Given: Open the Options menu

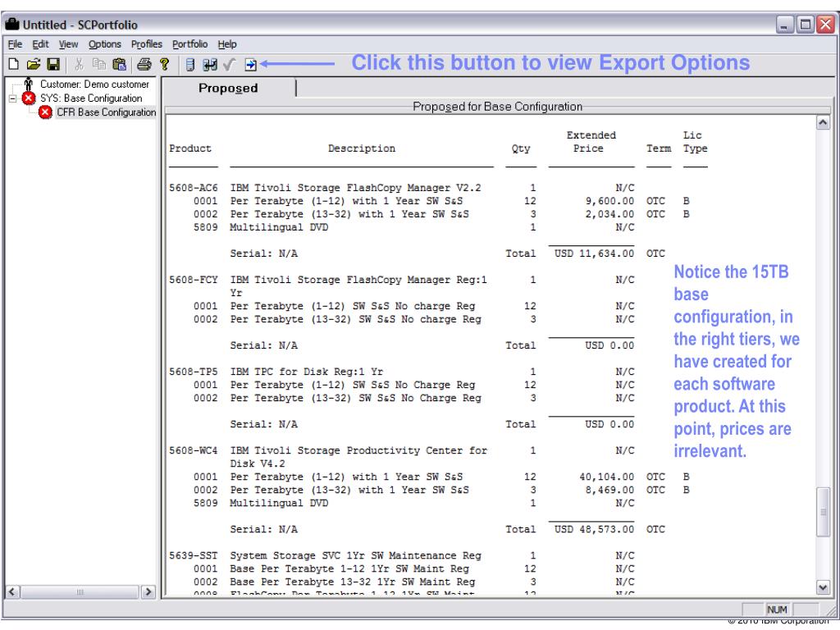Looking at the screenshot, I should coord(104,44).
